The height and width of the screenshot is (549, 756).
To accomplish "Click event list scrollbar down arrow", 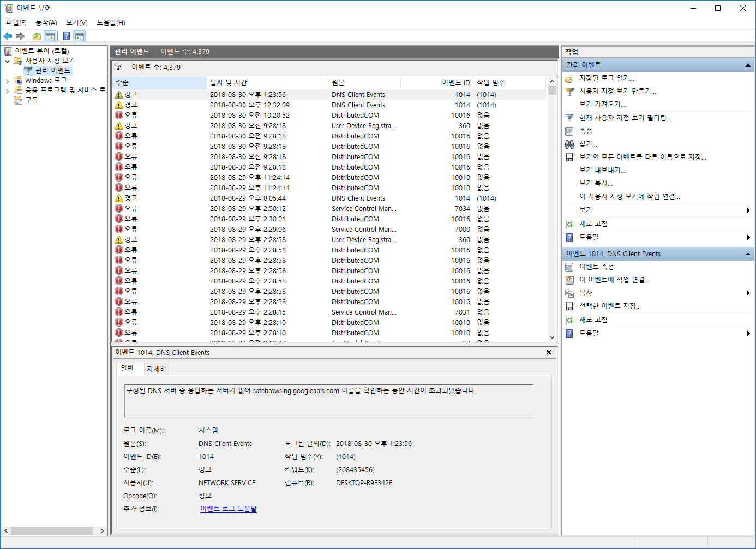I will 552,337.
